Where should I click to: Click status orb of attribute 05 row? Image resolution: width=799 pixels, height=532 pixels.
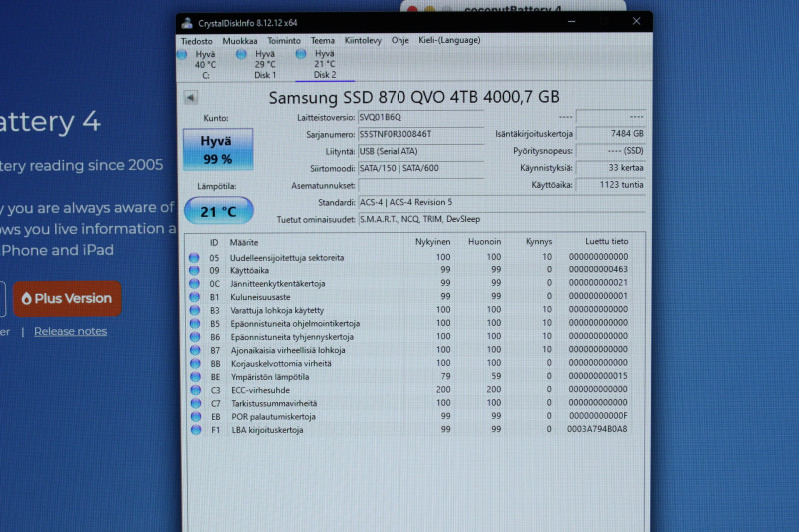tap(194, 258)
